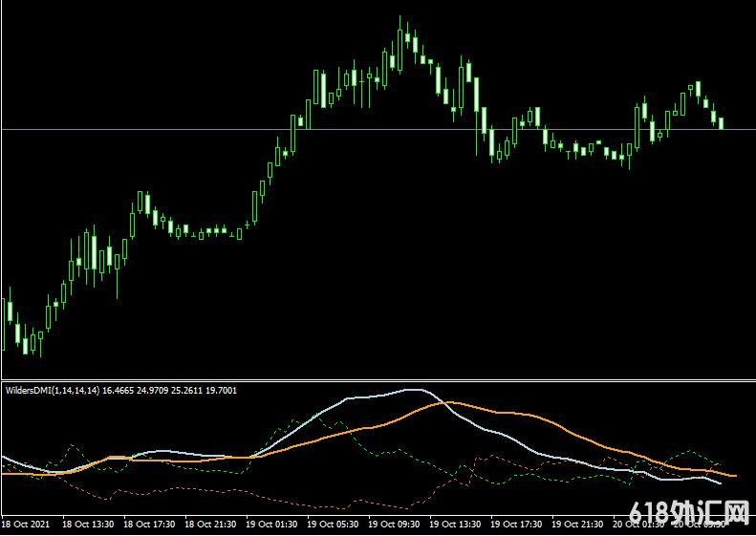
Task: Click the last candlestick on the chart
Action: click(x=722, y=123)
